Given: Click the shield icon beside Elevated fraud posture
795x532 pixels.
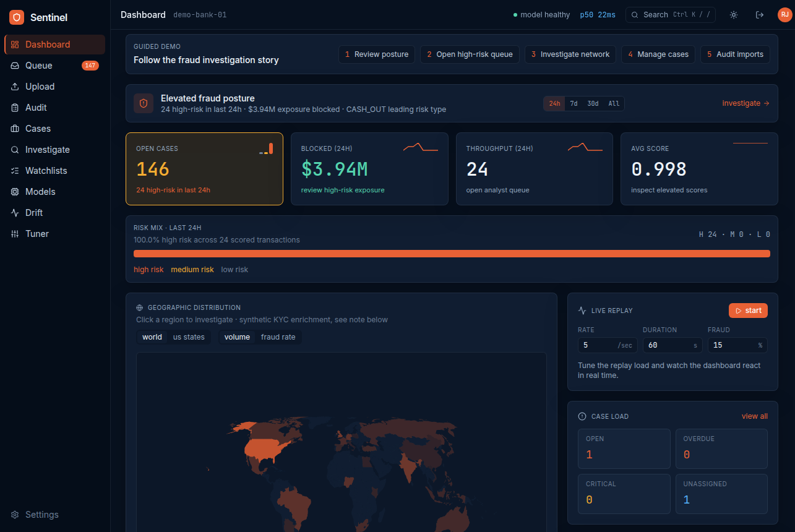Looking at the screenshot, I should point(144,103).
